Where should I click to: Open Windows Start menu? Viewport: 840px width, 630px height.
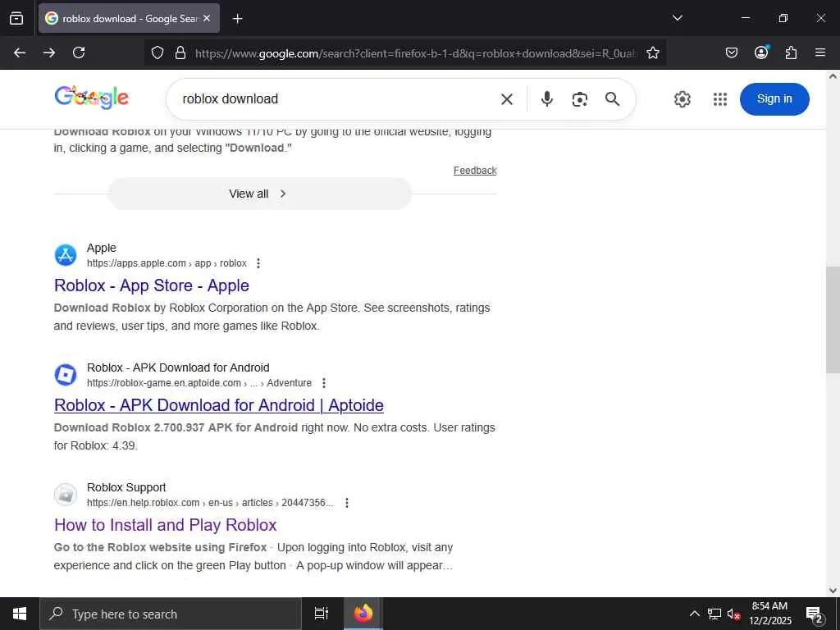coord(20,614)
